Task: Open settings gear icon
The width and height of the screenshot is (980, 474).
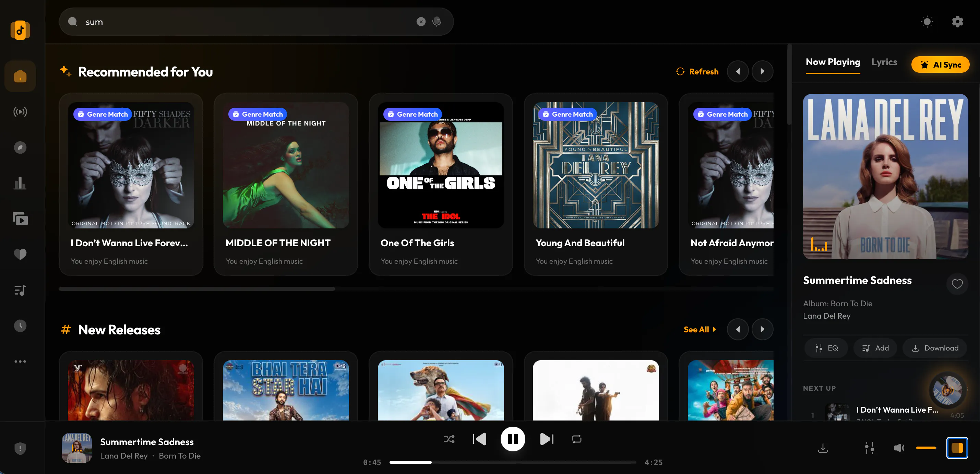Action: click(957, 22)
